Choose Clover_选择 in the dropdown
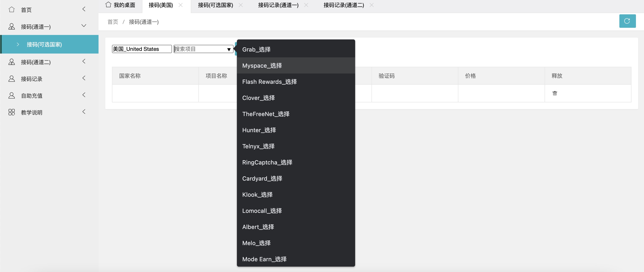Screen dimensions: 644x272 click(x=296, y=98)
